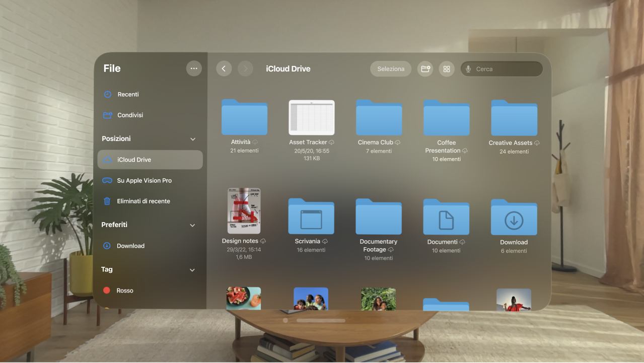The width and height of the screenshot is (644, 363).
Task: Click the "29/3/22, 15:14" date text
Action: [244, 249]
